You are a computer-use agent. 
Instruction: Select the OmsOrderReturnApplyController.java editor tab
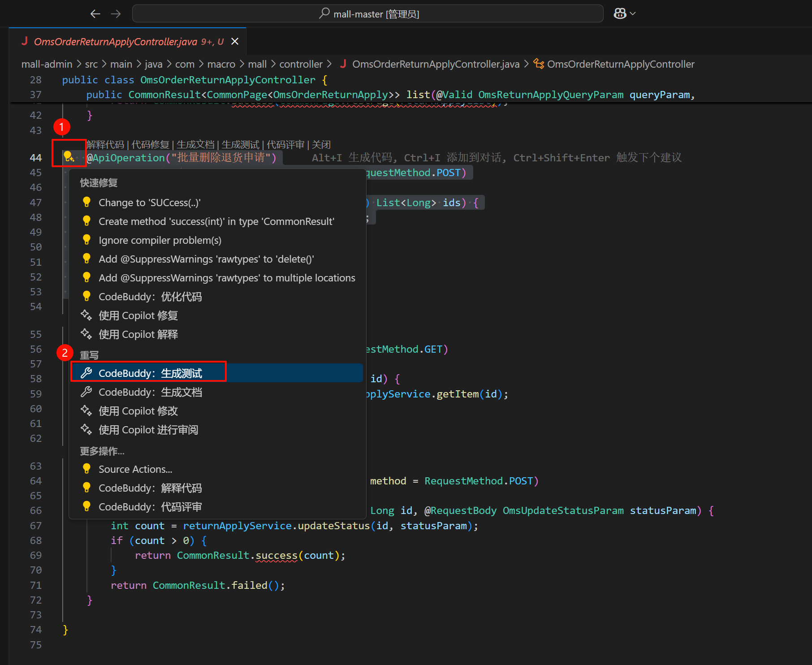tap(115, 42)
